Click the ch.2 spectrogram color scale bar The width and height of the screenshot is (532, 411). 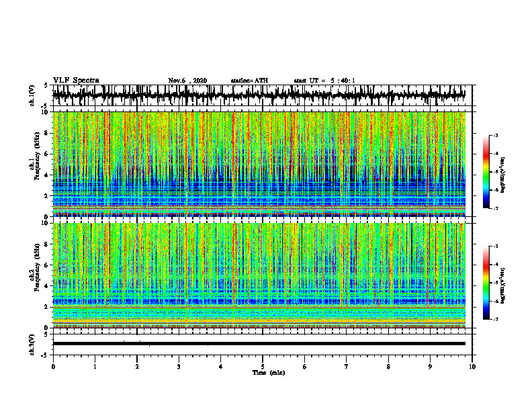[486, 283]
